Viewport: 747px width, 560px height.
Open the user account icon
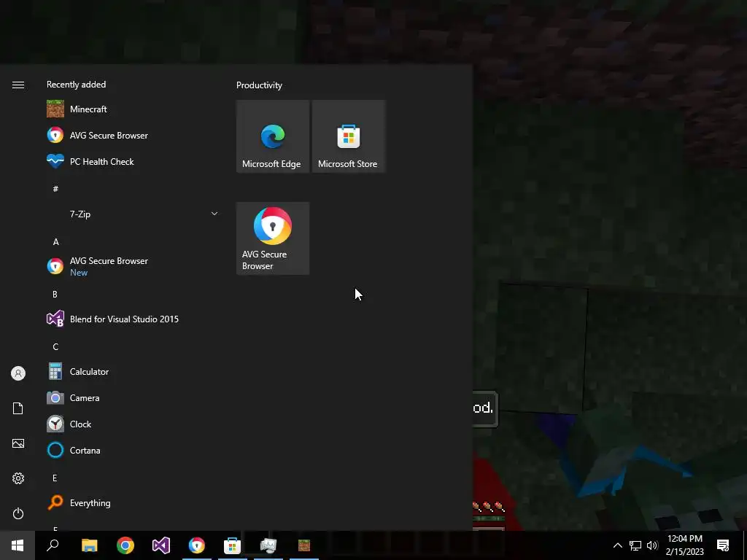coord(18,373)
